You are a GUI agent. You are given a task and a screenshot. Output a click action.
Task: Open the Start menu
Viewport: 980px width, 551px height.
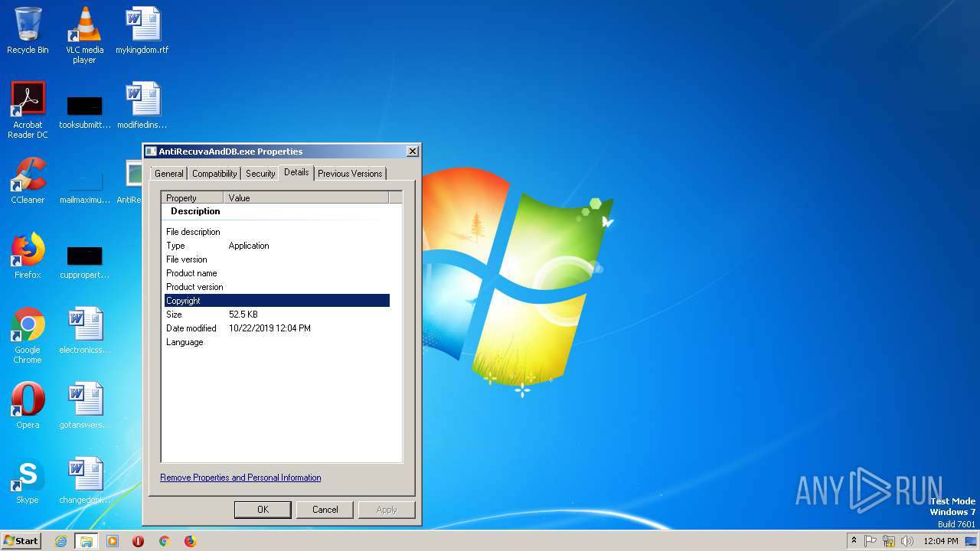tap(21, 541)
